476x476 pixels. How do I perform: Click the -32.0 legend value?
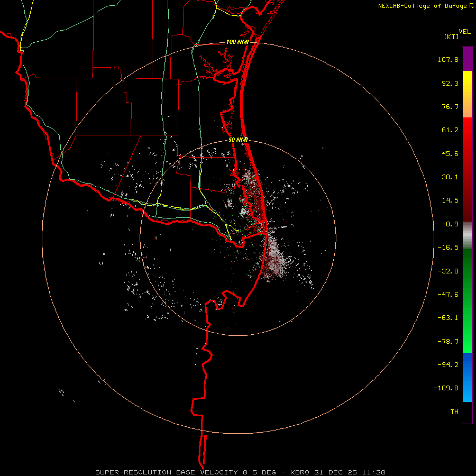448,271
